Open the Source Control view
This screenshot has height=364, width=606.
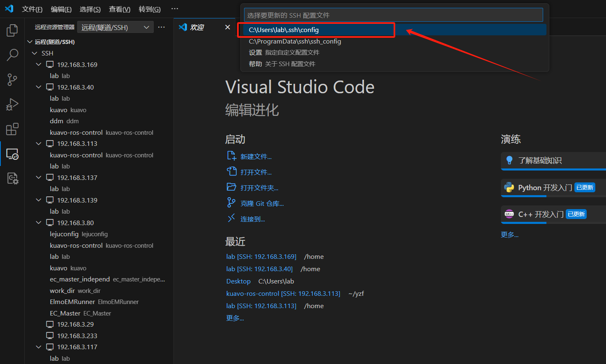[x=12, y=79]
